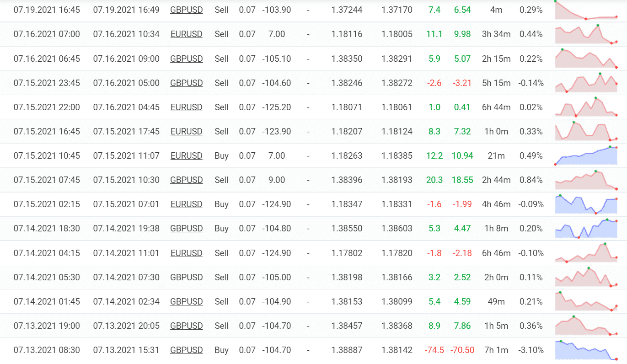Screen dimensions: 627x364
Task: View sparkline chart for 07.14.2021 05:30 trade
Action: point(586,277)
